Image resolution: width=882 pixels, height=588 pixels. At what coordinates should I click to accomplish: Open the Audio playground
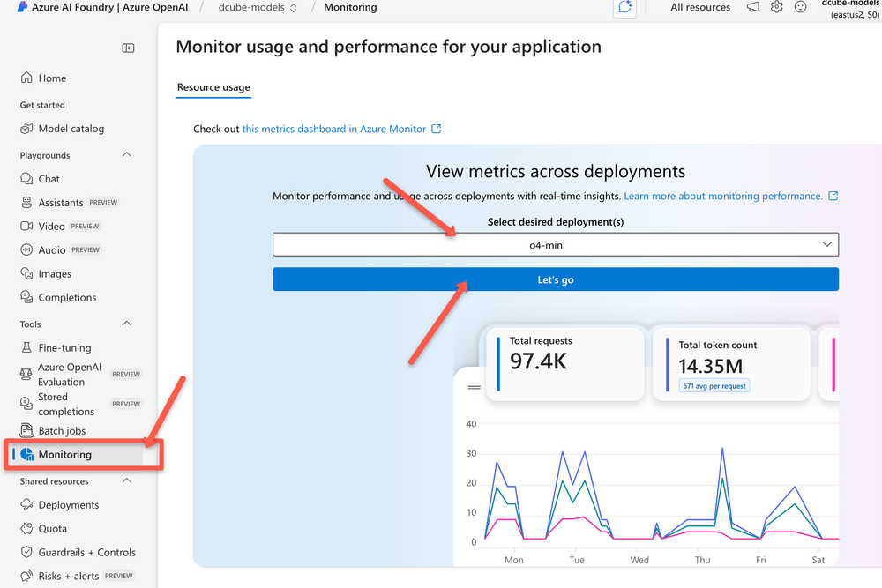51,249
